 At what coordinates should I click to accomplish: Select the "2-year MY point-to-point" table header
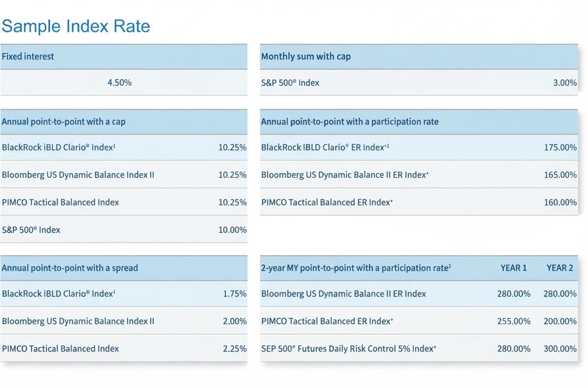[x=356, y=268]
